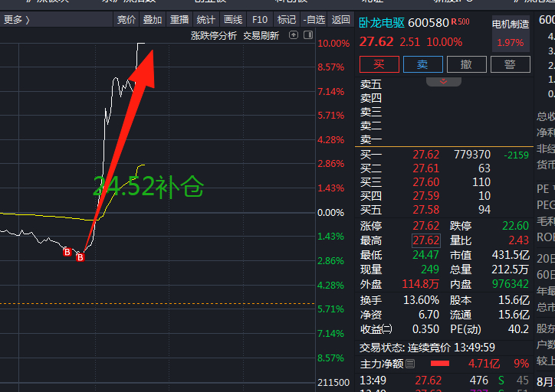Click the stock code 600580

[429, 23]
